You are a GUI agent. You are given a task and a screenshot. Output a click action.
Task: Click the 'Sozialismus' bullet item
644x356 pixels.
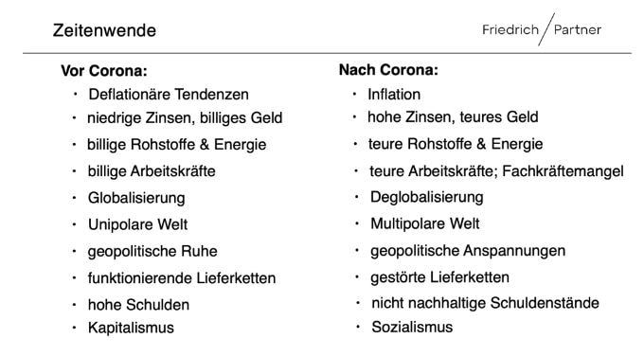point(412,328)
